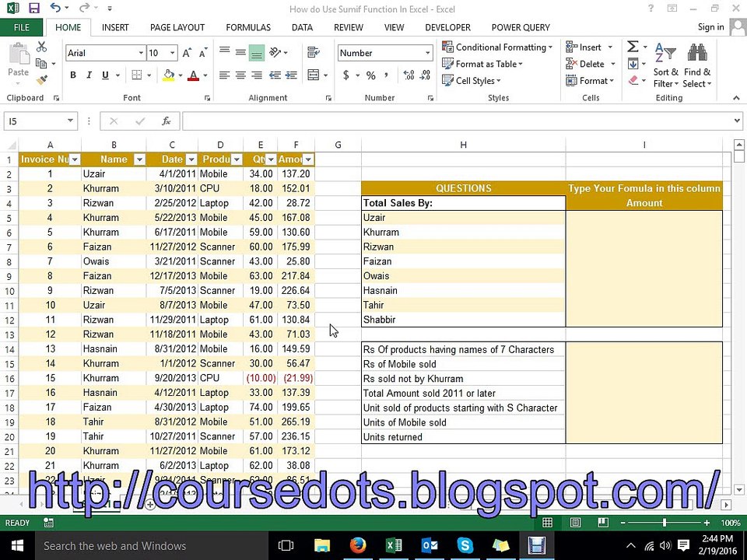The image size is (747, 560).
Task: Open Sort & Filter
Action: pyautogui.click(x=665, y=65)
